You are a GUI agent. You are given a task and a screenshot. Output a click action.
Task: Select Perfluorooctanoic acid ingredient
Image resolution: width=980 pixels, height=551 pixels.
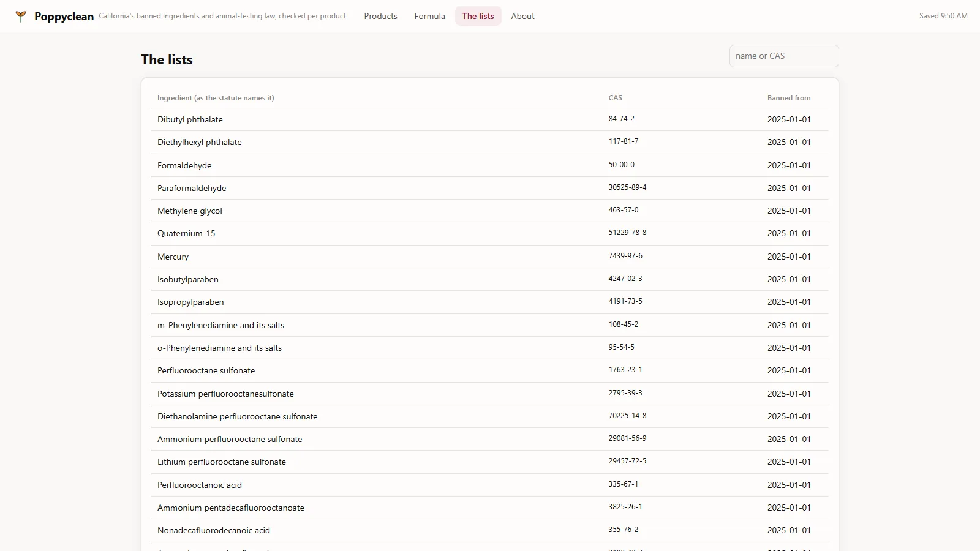pyautogui.click(x=200, y=485)
